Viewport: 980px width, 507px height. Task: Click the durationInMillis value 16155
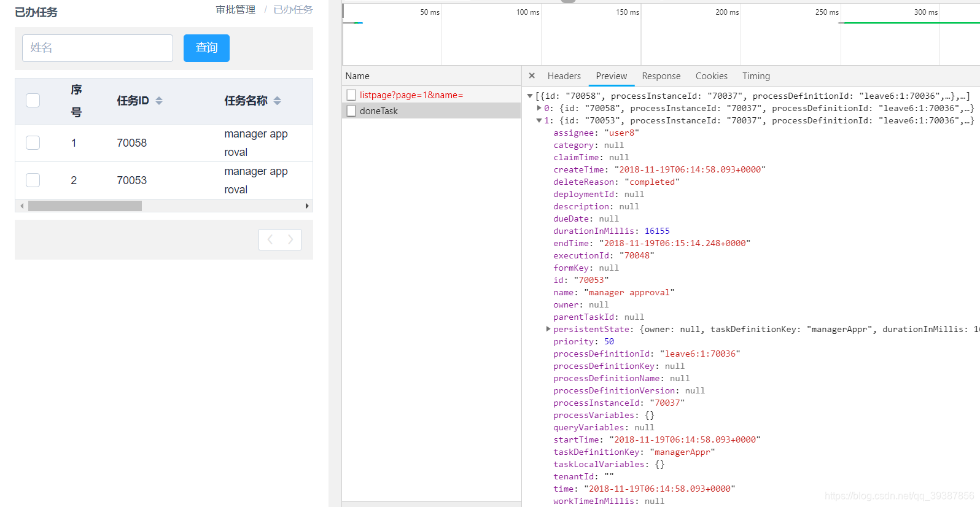click(x=657, y=231)
